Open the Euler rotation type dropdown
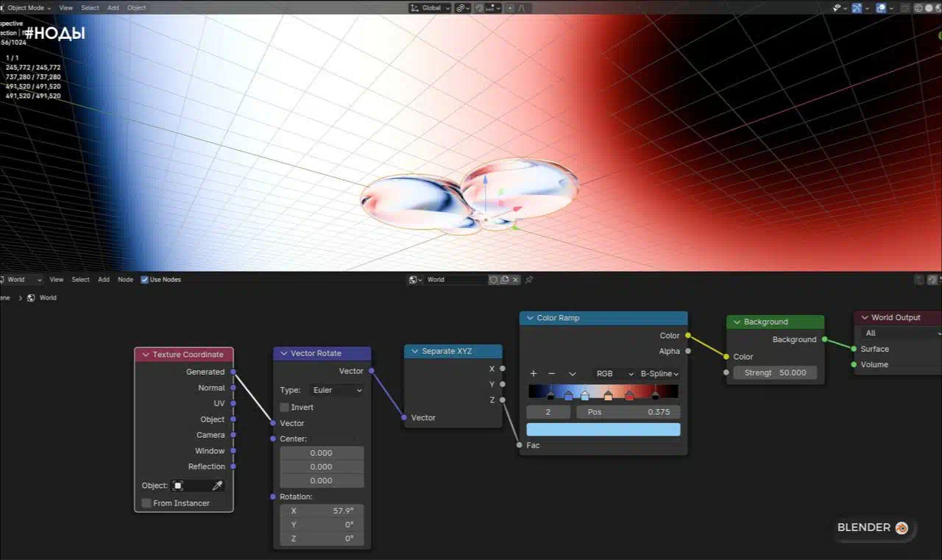Image resolution: width=942 pixels, height=560 pixels. [338, 390]
